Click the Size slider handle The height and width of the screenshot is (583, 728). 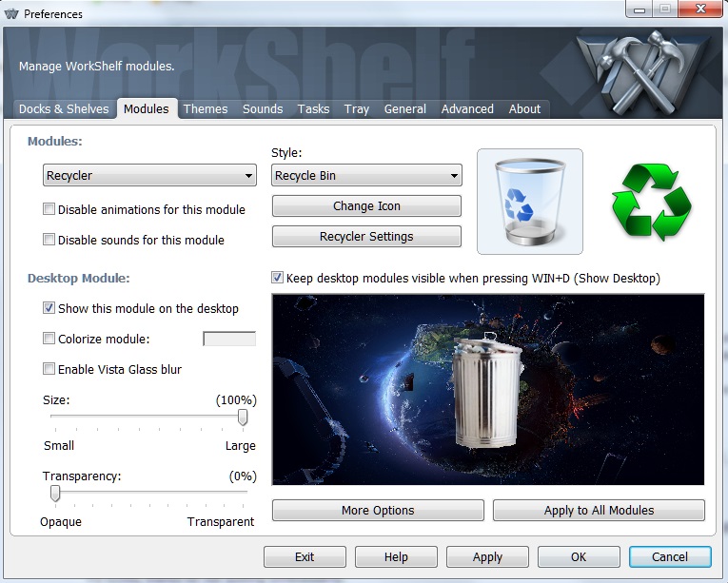click(x=243, y=417)
